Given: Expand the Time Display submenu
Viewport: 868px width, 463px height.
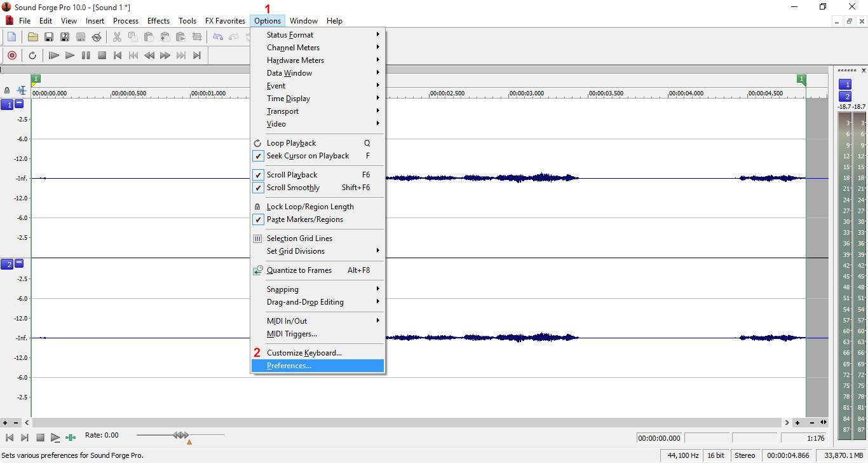Looking at the screenshot, I should point(318,99).
